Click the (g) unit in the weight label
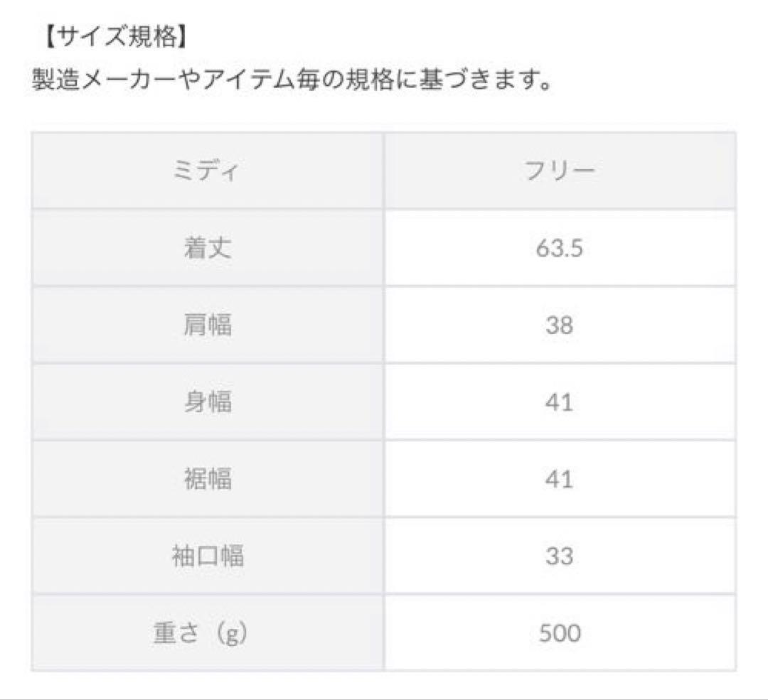Viewport: 768px width, 700px height. [x=230, y=633]
